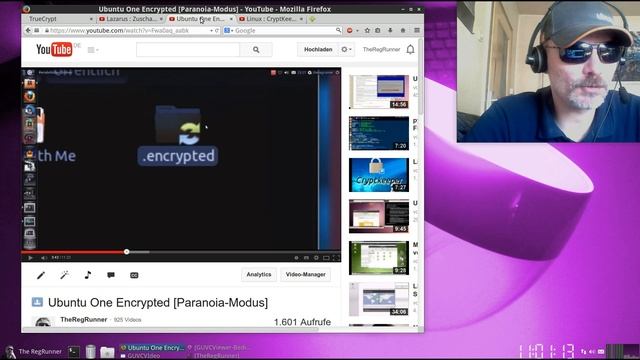Focus the YouTube search input box

click(188, 50)
